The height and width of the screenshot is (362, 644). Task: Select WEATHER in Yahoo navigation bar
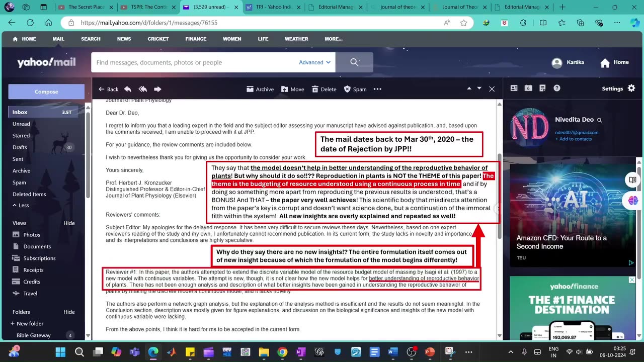(296, 39)
